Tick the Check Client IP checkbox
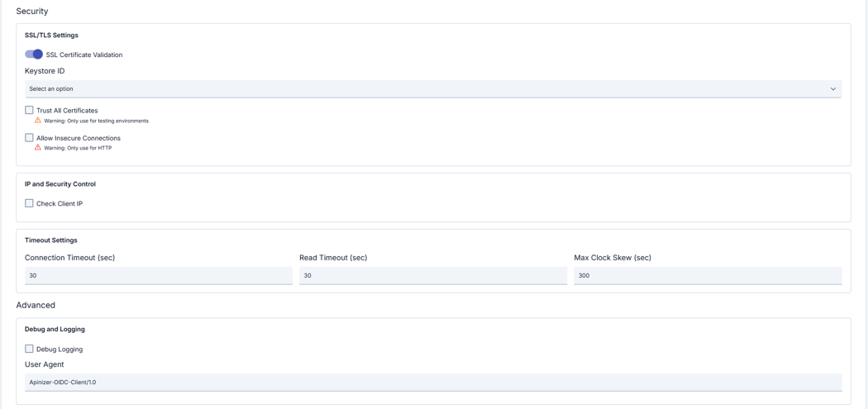This screenshot has height=409, width=868. tap(29, 203)
